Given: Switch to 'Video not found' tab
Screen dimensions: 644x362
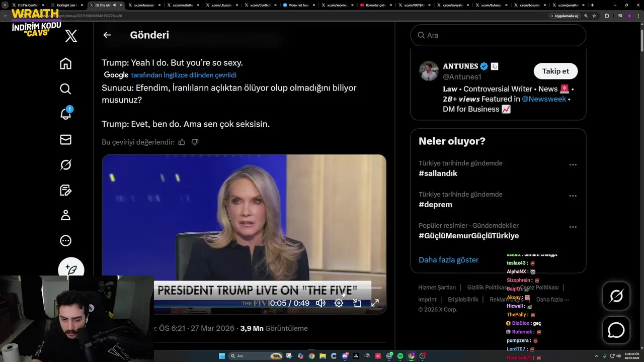Looking at the screenshot, I should (x=300, y=5).
